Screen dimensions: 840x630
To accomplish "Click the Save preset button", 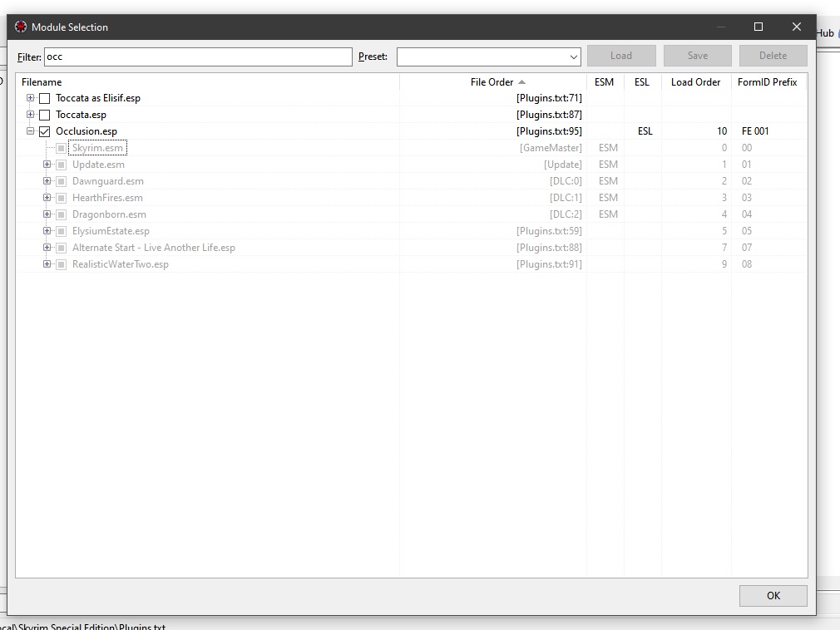I will tap(698, 56).
